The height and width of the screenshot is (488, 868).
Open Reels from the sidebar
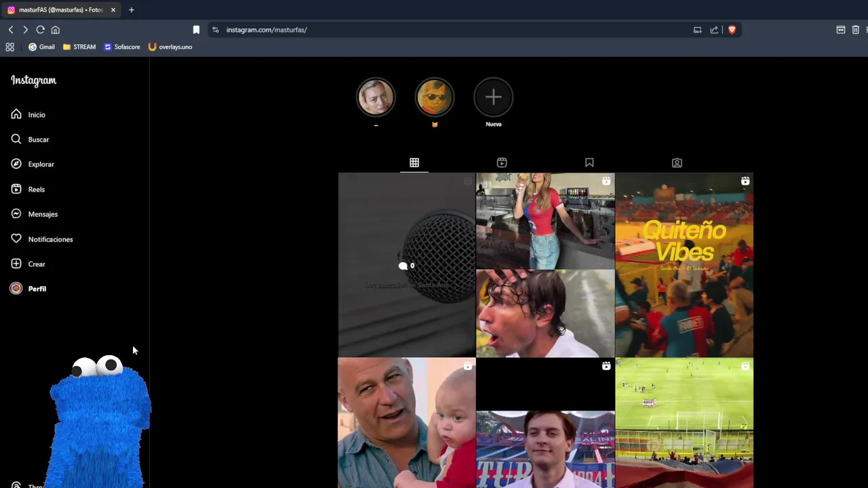27,189
